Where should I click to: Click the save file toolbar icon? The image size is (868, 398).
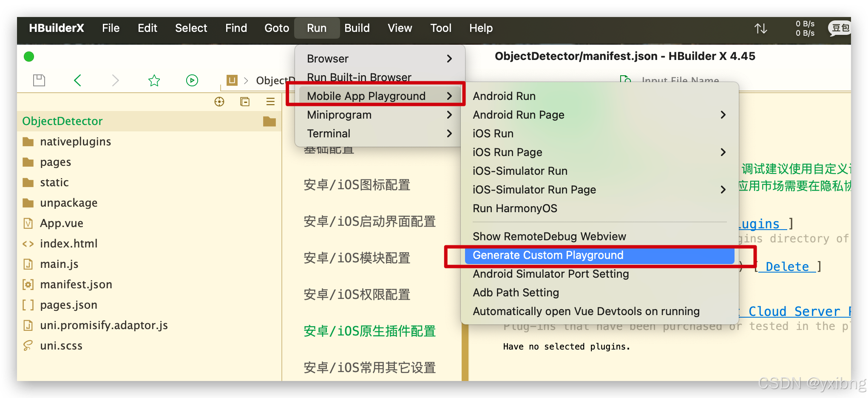pyautogui.click(x=39, y=80)
